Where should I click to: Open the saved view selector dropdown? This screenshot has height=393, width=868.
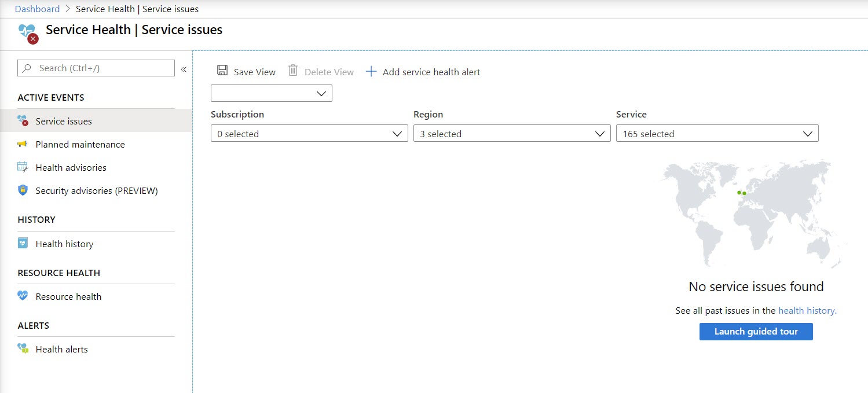pyautogui.click(x=272, y=93)
